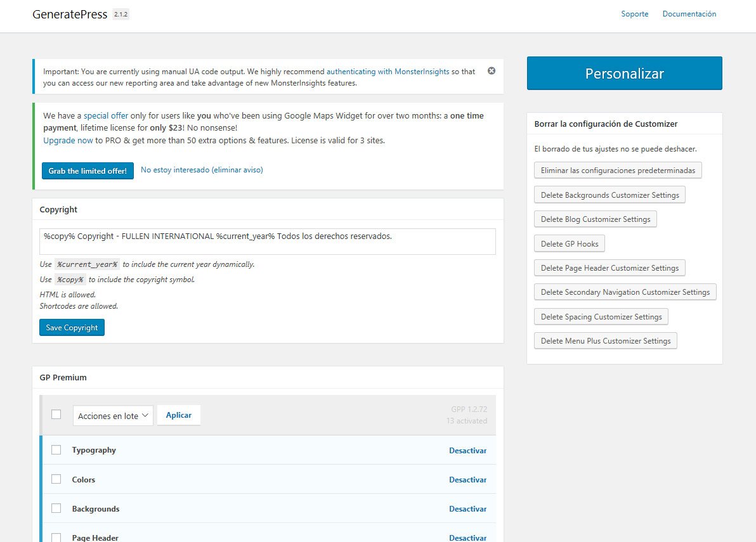This screenshot has height=542, width=756.
Task: Check the Colors module checkbox
Action: point(56,479)
